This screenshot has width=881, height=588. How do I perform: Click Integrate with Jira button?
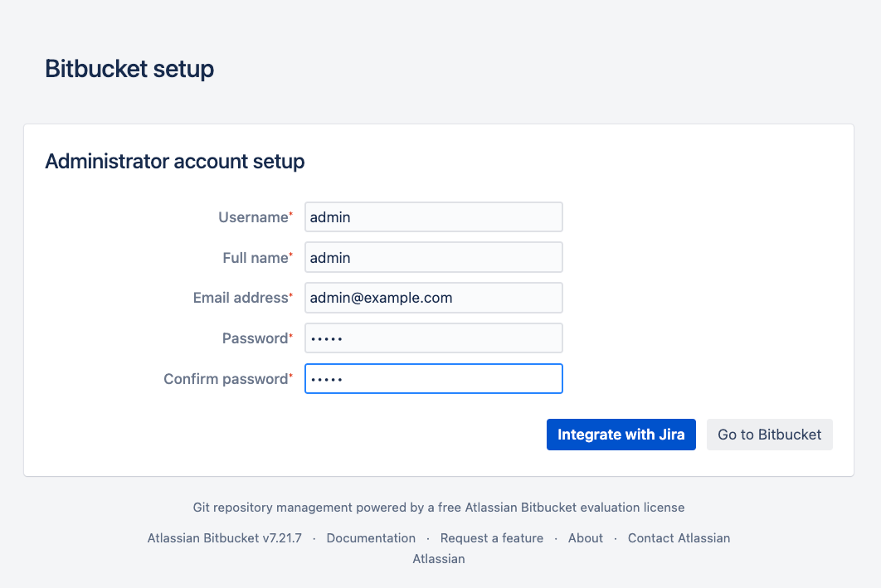[x=621, y=434]
